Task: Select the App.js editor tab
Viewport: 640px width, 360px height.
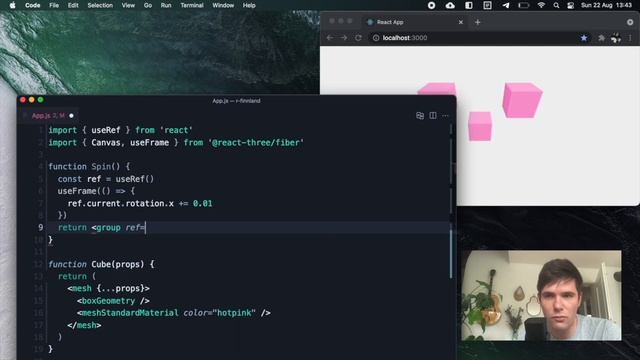Action: (x=48, y=116)
